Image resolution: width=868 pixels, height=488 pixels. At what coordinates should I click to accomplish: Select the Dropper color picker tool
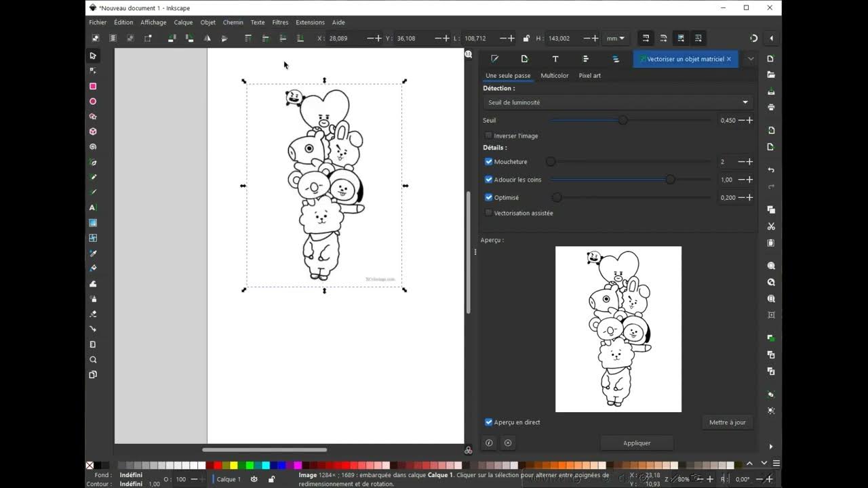pos(93,253)
